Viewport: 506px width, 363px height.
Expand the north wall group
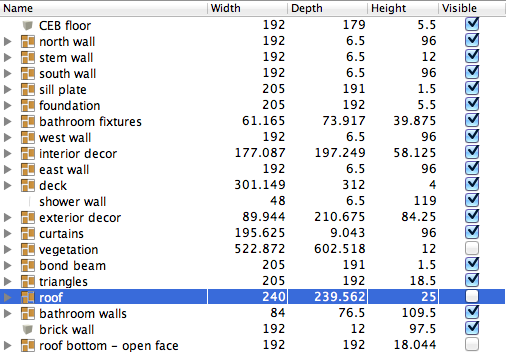pos(7,42)
